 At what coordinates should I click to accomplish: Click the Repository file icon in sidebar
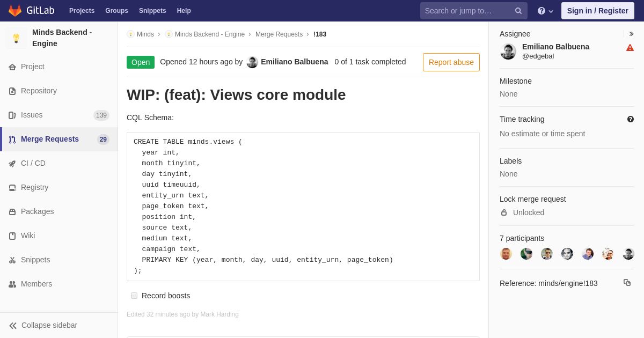pos(12,91)
